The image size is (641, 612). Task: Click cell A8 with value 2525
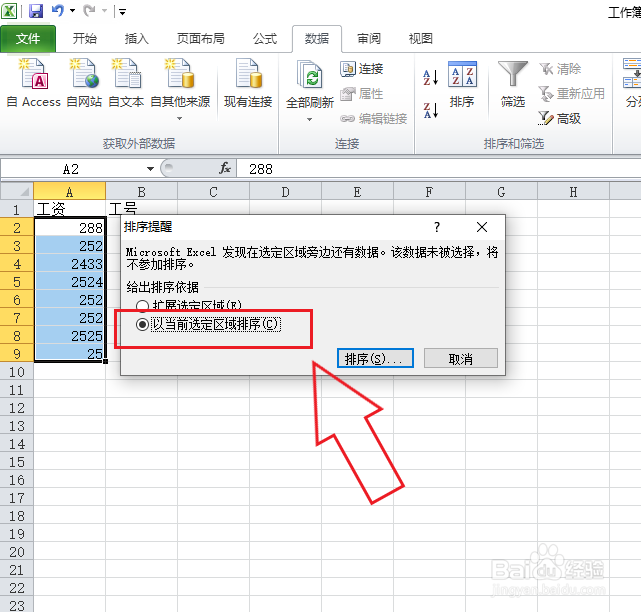(69, 336)
